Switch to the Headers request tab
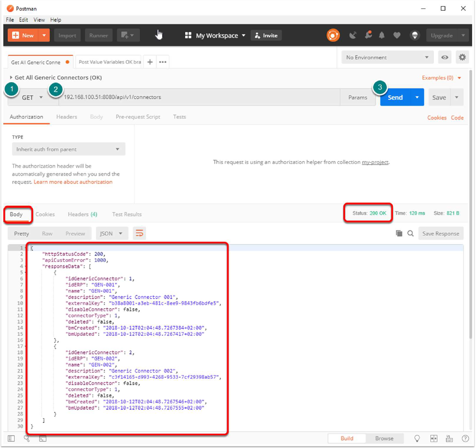The image size is (476, 448). click(67, 117)
